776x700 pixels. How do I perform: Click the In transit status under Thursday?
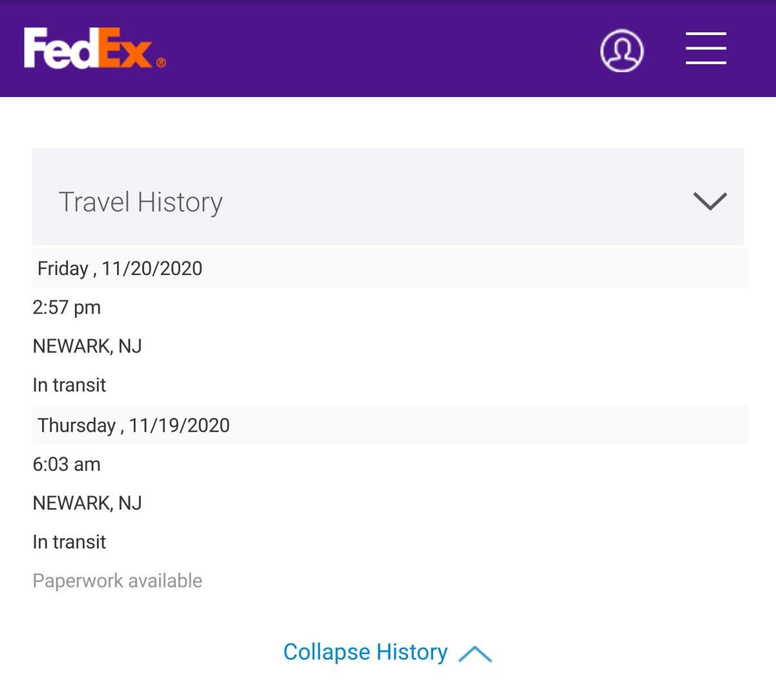click(69, 541)
